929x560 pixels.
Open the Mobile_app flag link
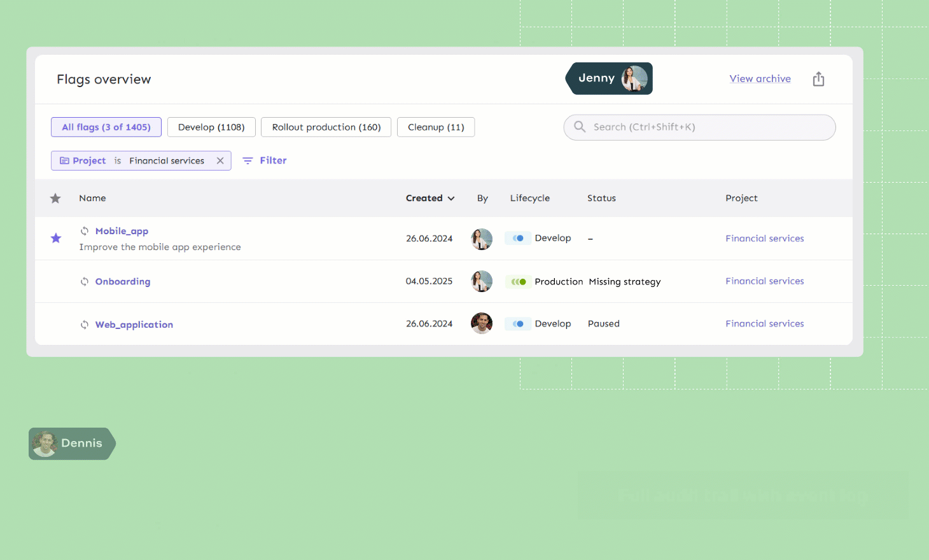coord(122,231)
